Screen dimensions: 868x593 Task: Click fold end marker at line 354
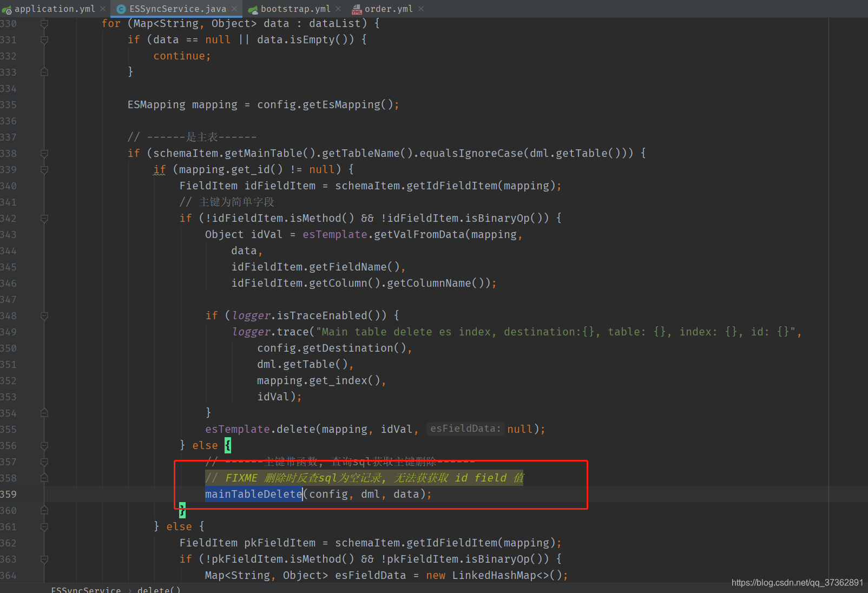point(44,413)
